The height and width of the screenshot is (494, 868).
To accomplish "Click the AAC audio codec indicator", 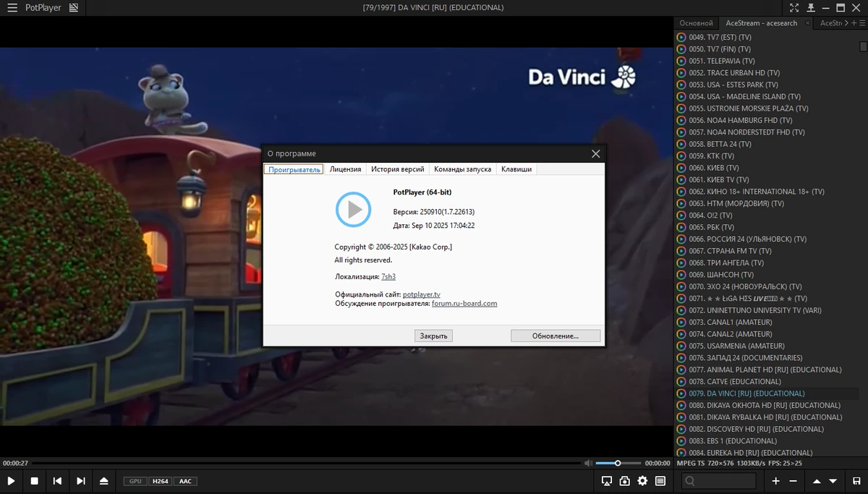I will (x=186, y=481).
